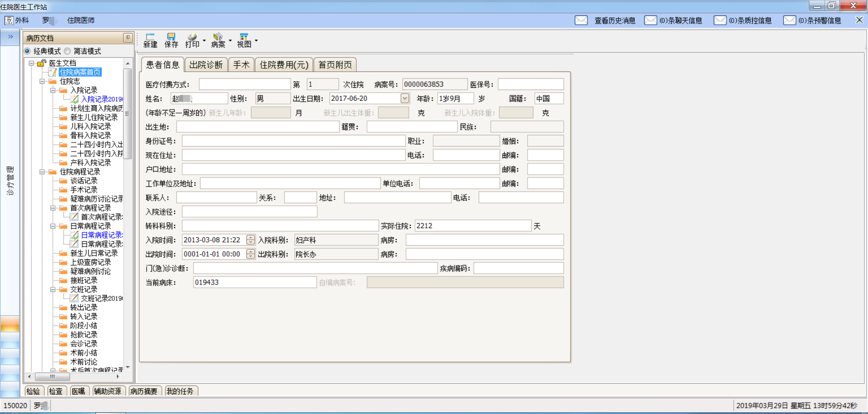The height and width of the screenshot is (414, 868).
Task: Expand the left sidebar with double-chevron icon
Action: (10, 37)
